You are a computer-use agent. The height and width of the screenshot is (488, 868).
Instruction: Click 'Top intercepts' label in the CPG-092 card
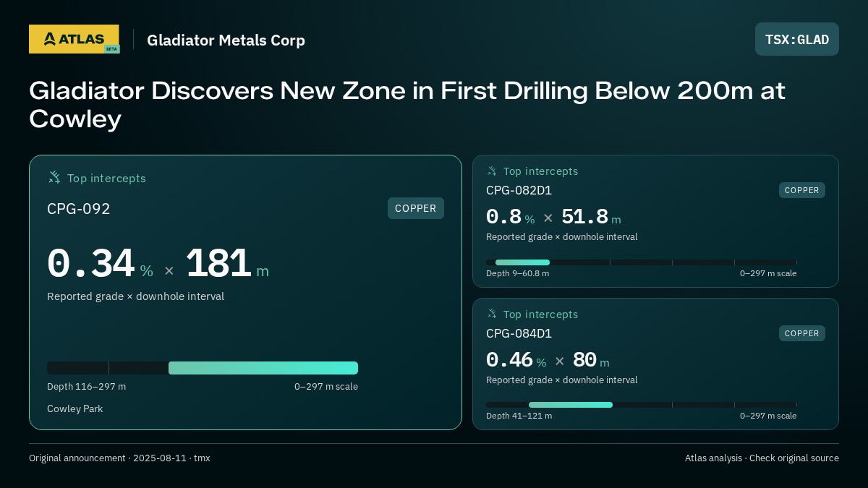pos(106,178)
